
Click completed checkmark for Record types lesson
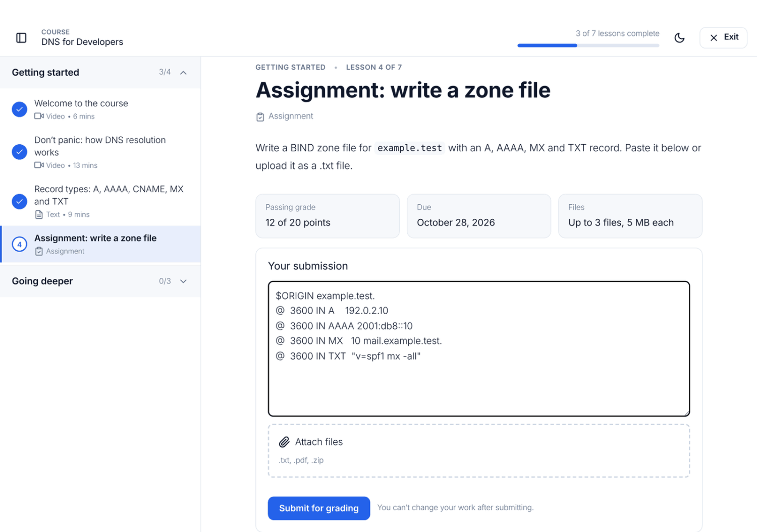[19, 201]
